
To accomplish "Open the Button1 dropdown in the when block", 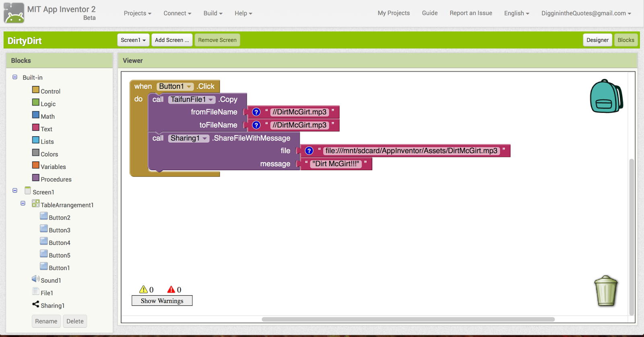I will [x=175, y=86].
